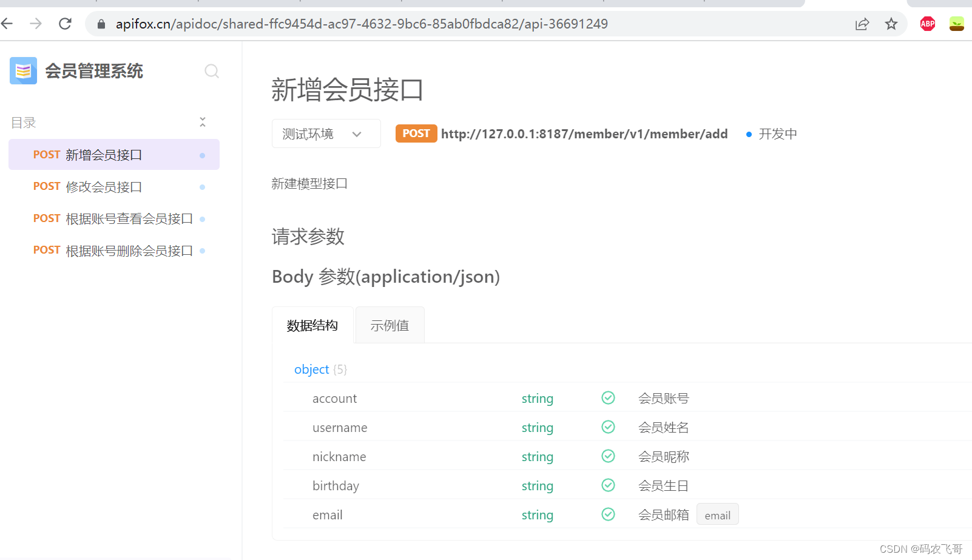Viewport: 972px width, 560px height.
Task: Click string type of account row
Action: tap(538, 399)
